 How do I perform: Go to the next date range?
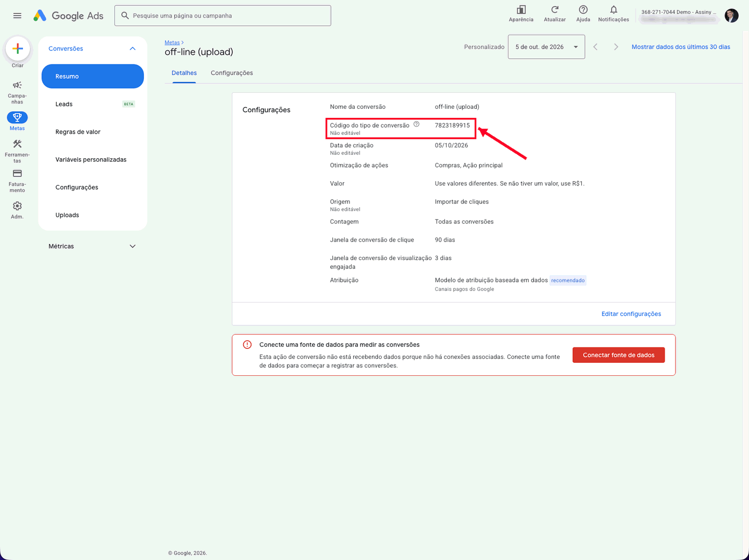click(616, 47)
